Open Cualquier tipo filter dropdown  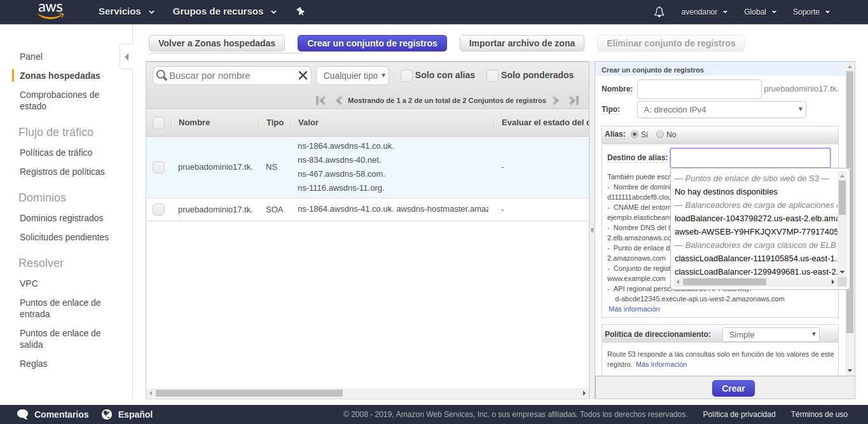point(352,76)
